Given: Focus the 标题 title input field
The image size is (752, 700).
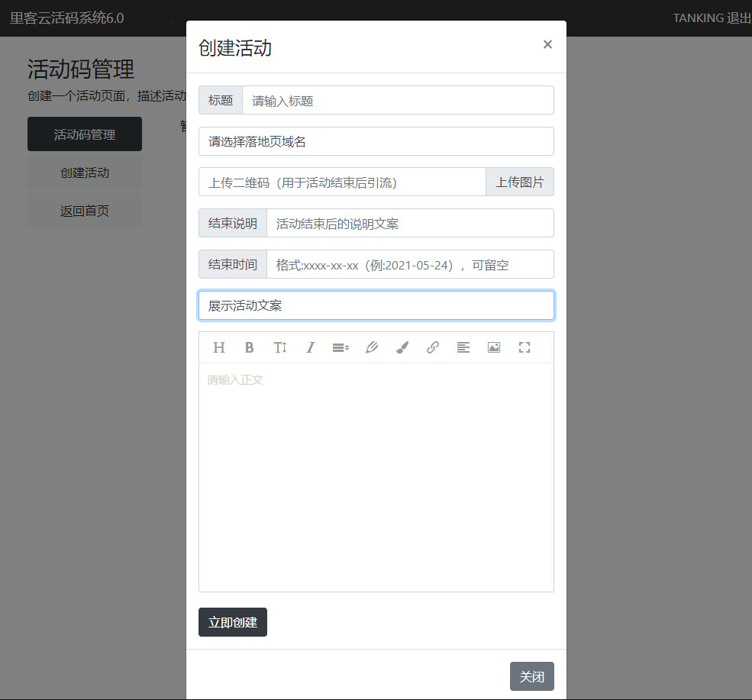Looking at the screenshot, I should [x=398, y=100].
